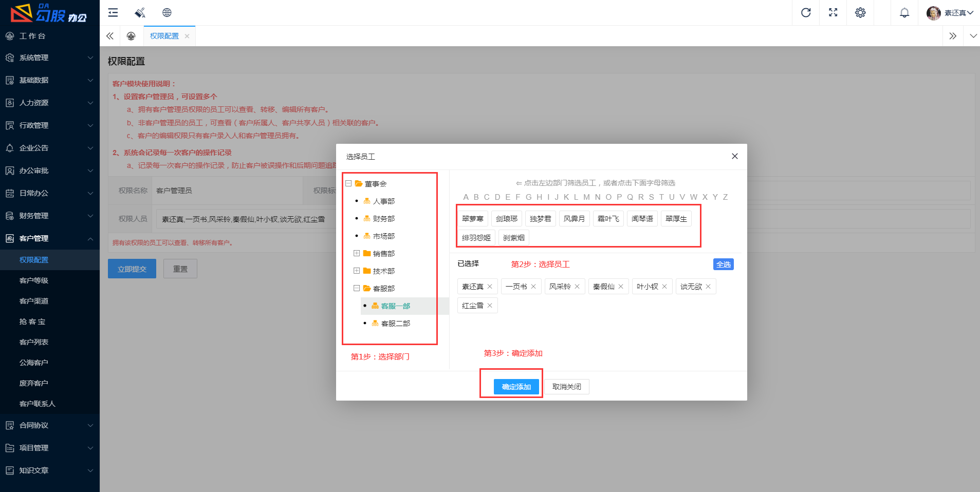980x492 pixels.
Task: Close the 选择员工 dialog
Action: pyautogui.click(x=735, y=156)
